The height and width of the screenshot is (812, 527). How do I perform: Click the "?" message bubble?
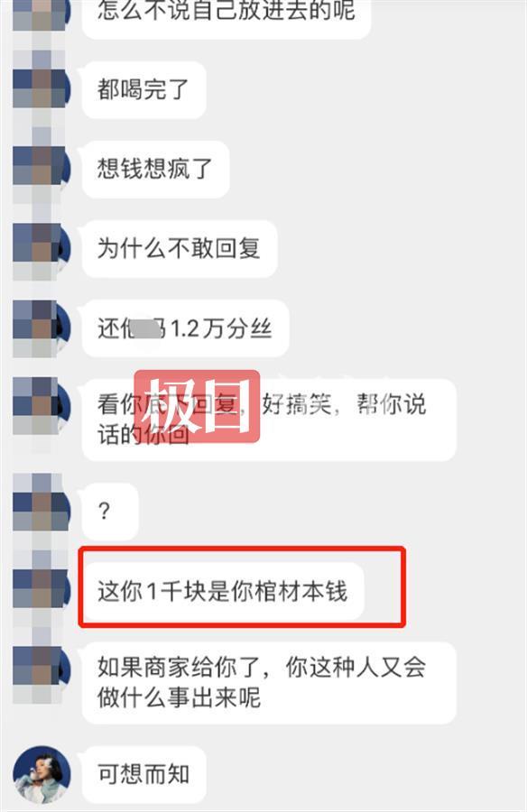(110, 512)
